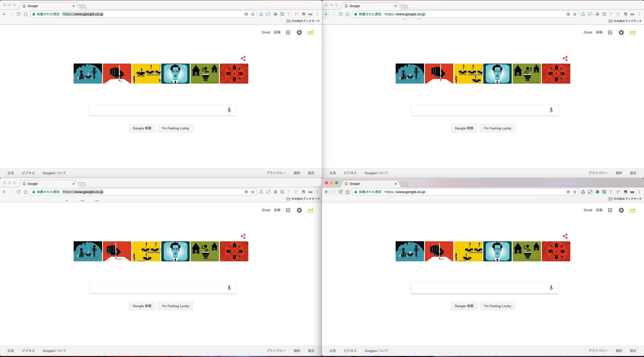Open the Google apps grid in the top-left window
The width and height of the screenshot is (644, 357).
(x=288, y=32)
